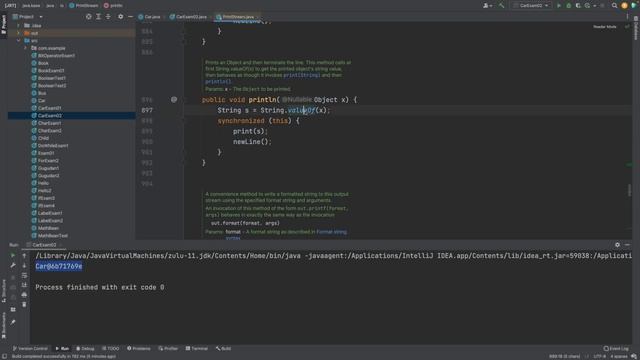Viewport: 640px width, 360px height.
Task: Open the Problems tool window
Action: tap(139, 349)
